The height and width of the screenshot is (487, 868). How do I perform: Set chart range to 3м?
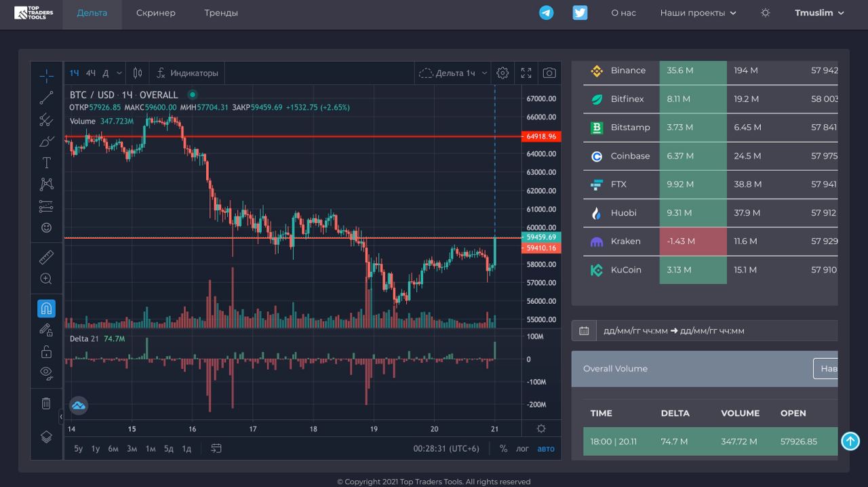pos(132,448)
